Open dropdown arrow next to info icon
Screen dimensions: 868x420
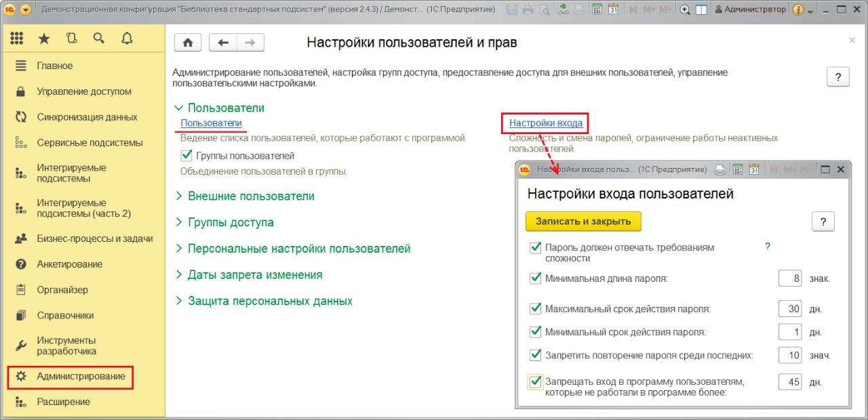[810, 10]
